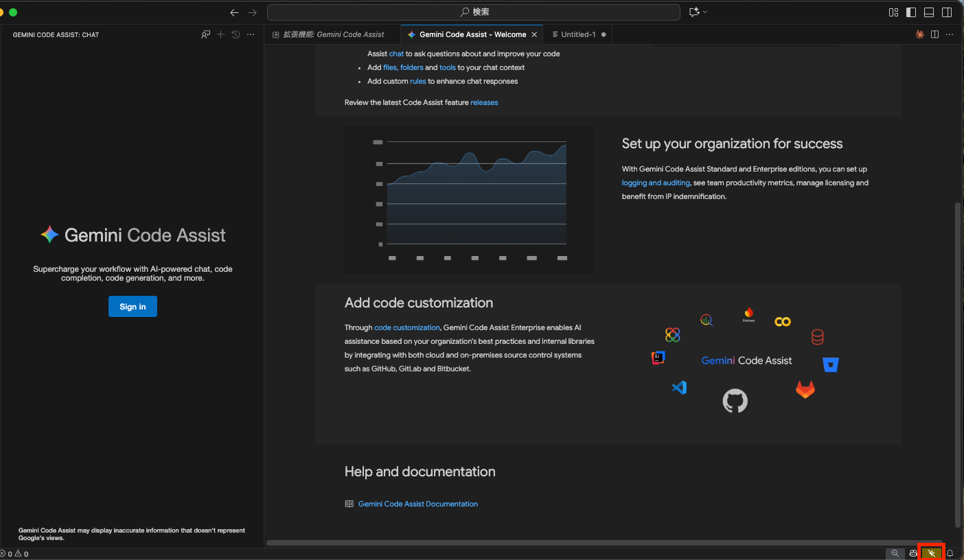Open the Gemini Code Assist Documentation link

[x=417, y=504]
